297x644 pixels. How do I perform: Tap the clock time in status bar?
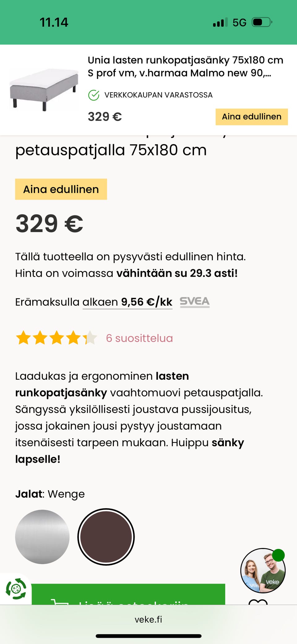coord(54,22)
